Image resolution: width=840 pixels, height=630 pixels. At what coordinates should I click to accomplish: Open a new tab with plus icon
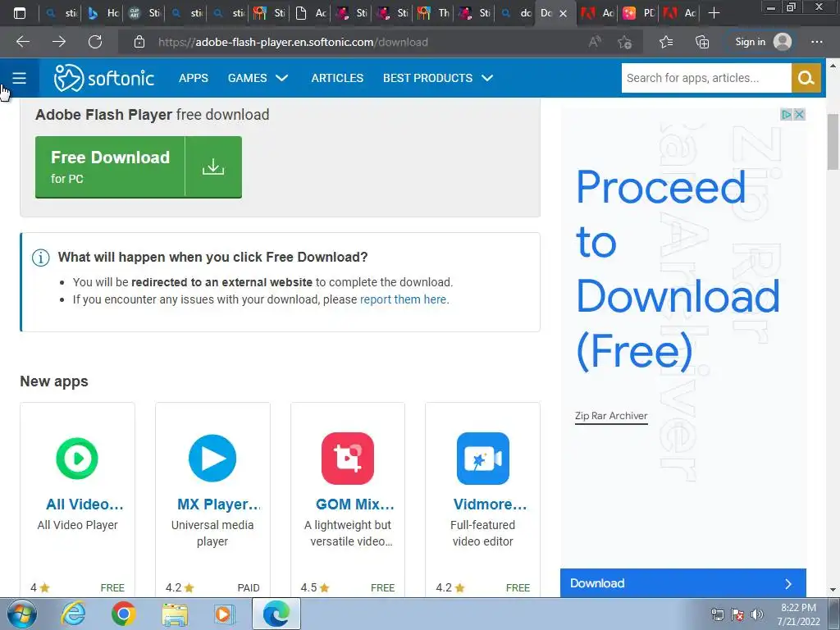click(714, 13)
